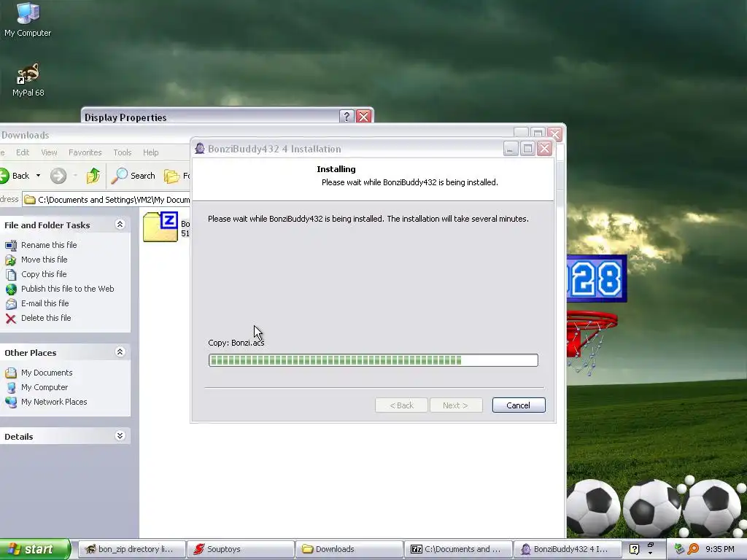Click the Up folder icon in Downloads toolbar
The image size is (747, 560).
pos(93,176)
